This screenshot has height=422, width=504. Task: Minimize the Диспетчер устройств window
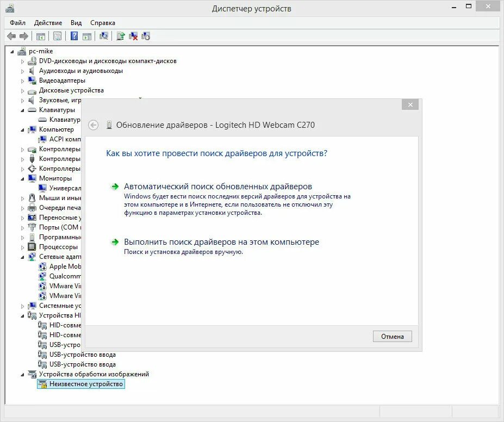[454, 7]
